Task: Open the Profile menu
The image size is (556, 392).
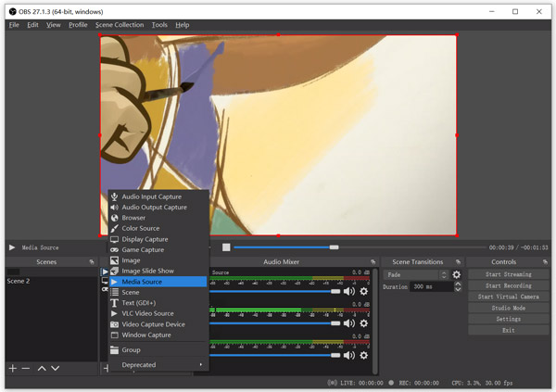Action: [78, 25]
